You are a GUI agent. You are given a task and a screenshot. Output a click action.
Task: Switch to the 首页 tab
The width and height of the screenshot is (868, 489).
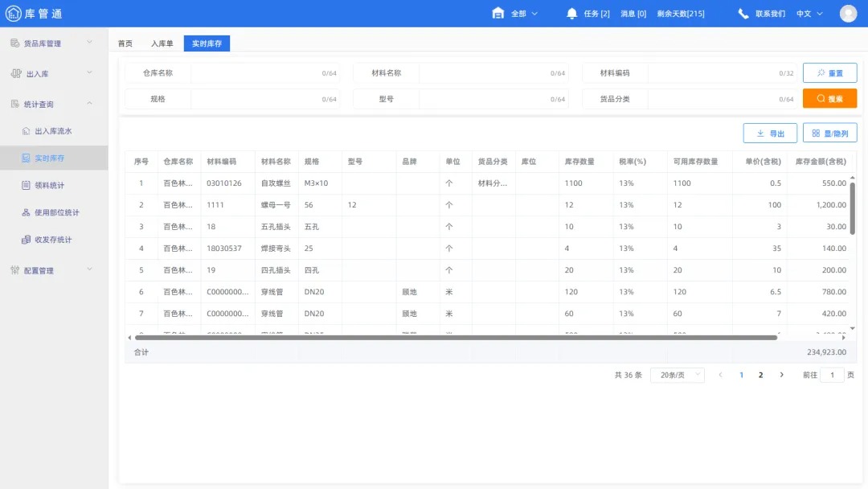(125, 43)
